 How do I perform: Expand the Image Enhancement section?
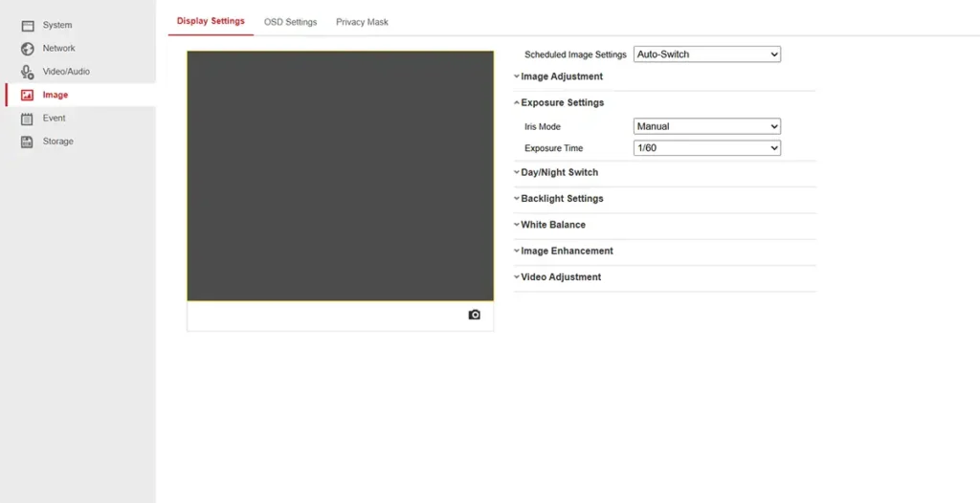[x=567, y=251]
